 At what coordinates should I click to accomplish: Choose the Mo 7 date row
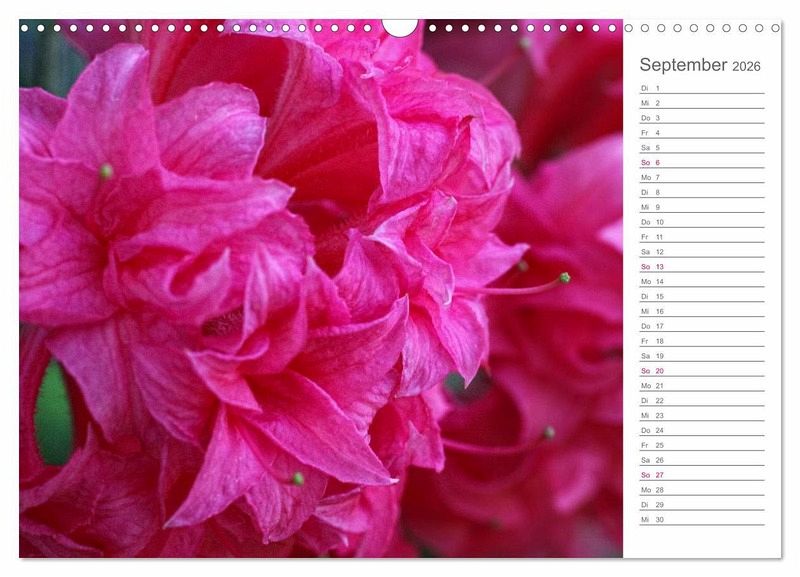point(701,177)
